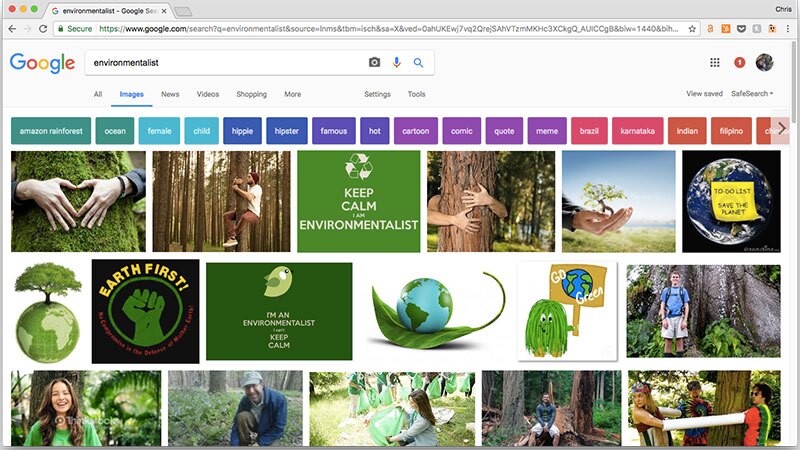
Task: Bookmark this page with the star icon
Action: [x=692, y=29]
